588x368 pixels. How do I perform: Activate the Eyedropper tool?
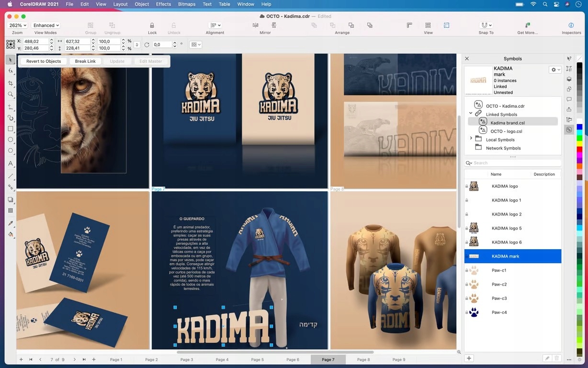11,223
